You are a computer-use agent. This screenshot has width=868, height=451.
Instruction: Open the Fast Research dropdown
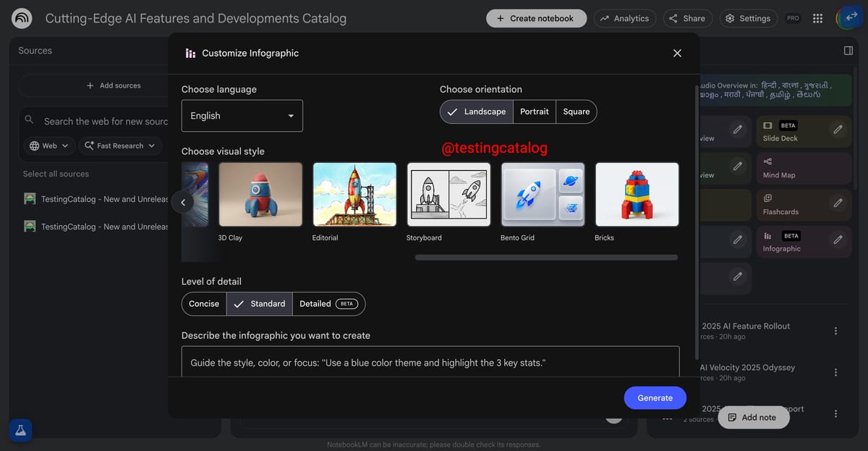[120, 146]
